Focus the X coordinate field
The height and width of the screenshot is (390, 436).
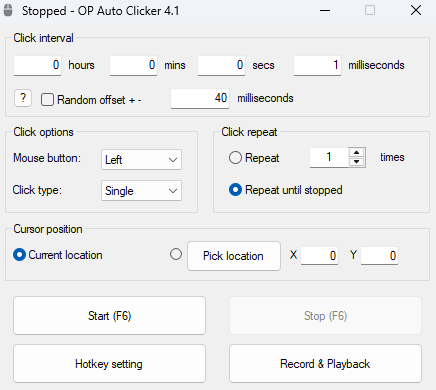319,256
